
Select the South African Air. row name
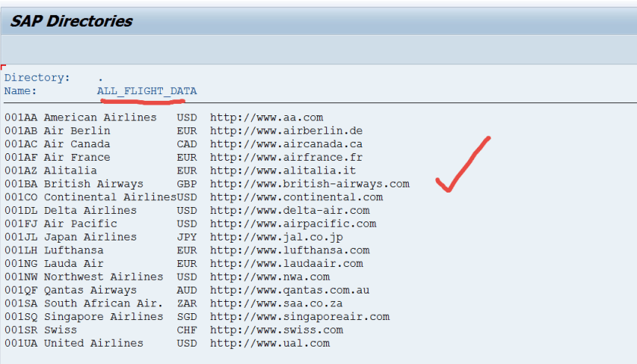coord(104,303)
